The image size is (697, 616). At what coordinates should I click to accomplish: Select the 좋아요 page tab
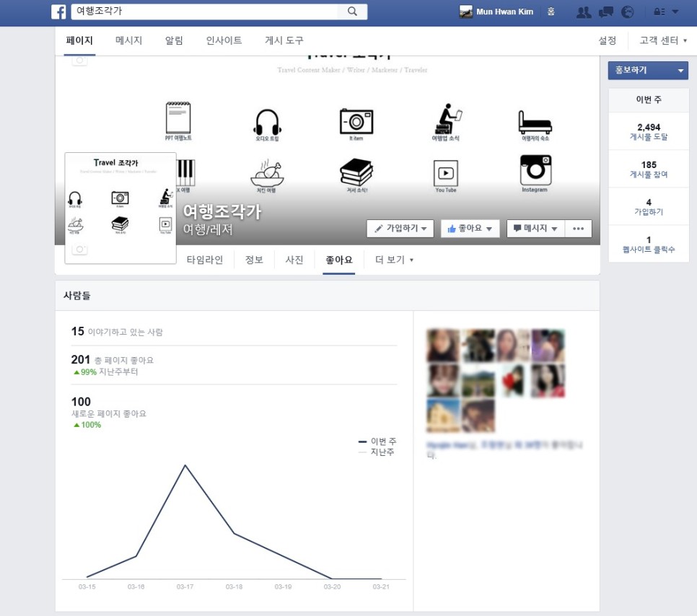coord(338,260)
